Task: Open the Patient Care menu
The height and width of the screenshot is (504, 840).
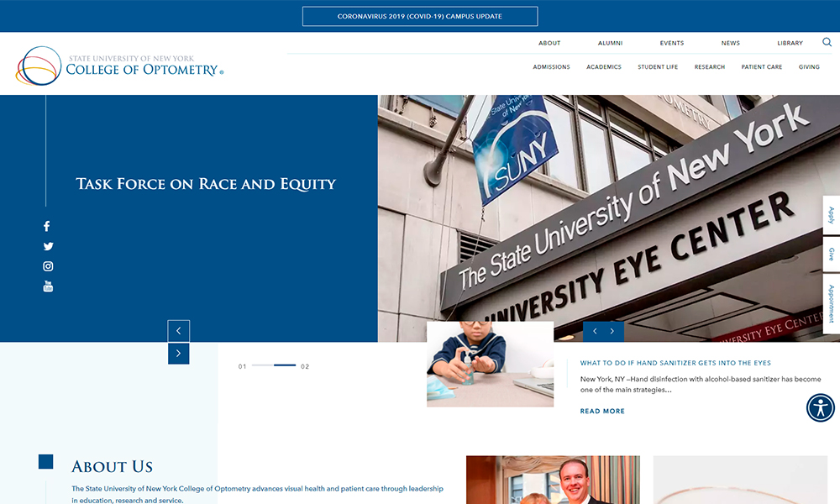Action: tap(761, 67)
